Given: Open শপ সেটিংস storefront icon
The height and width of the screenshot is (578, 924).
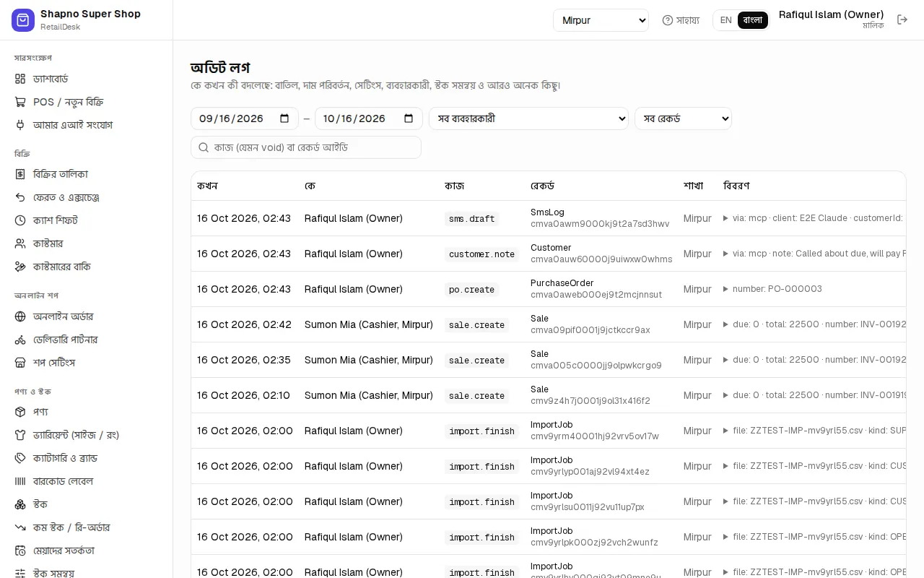Looking at the screenshot, I should [x=20, y=363].
